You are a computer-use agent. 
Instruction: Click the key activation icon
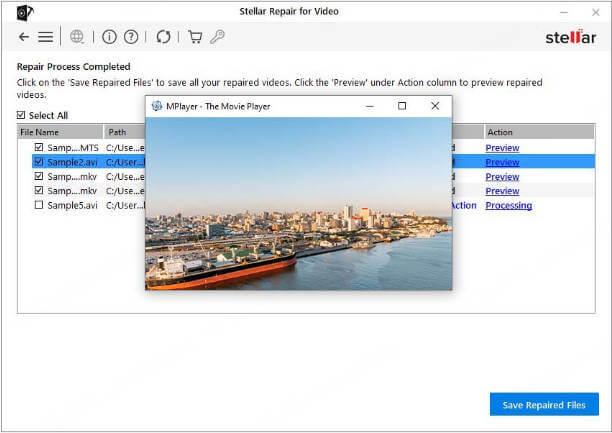click(217, 37)
